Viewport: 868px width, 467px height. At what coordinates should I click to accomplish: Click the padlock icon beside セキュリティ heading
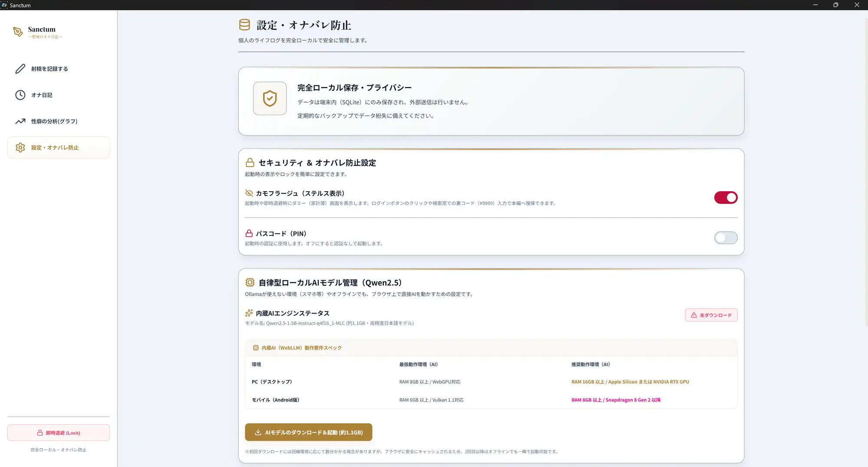[x=250, y=162]
